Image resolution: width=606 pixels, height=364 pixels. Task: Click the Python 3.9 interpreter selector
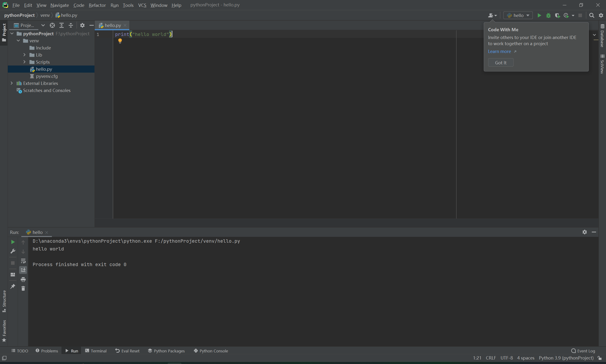coord(566,358)
